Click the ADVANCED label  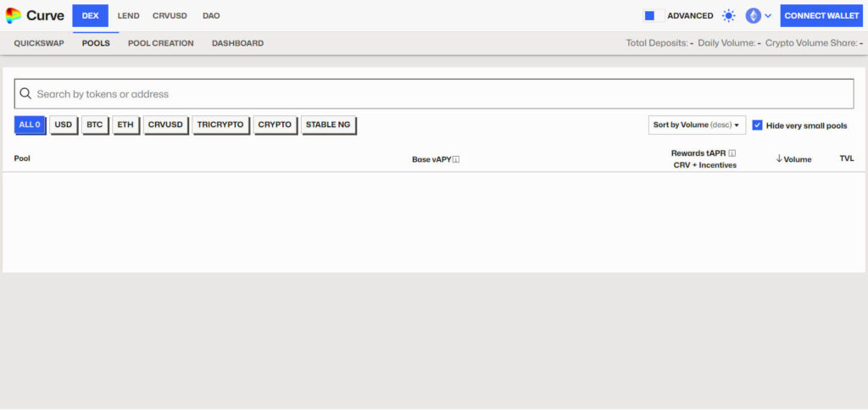click(x=690, y=16)
